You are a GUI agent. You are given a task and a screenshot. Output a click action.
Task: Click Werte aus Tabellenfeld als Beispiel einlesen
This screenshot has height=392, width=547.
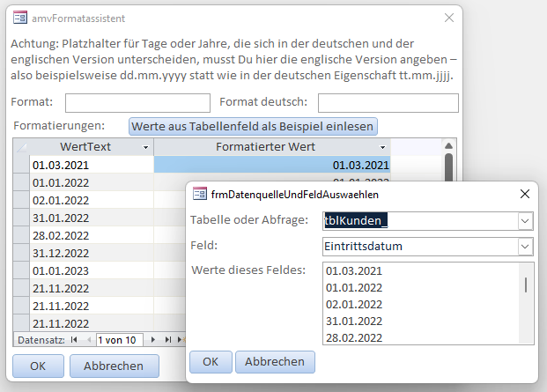(253, 126)
